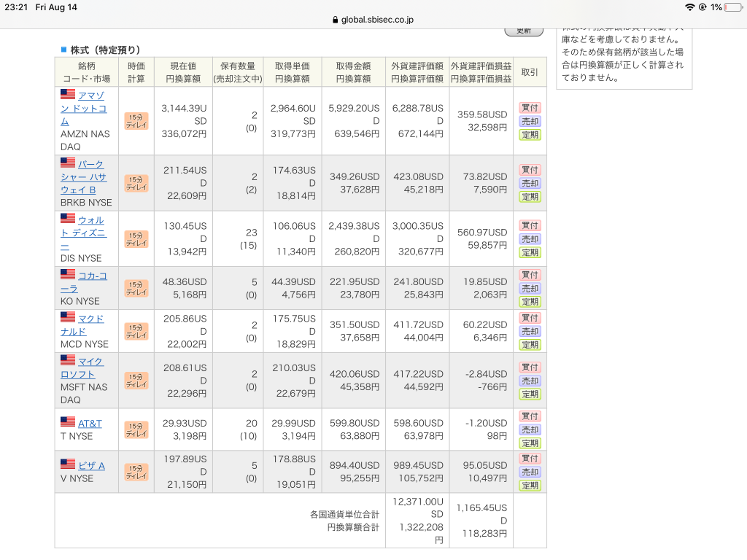Open the マクドナルド stock link
Screen dimensions: 747x560
pos(82,324)
